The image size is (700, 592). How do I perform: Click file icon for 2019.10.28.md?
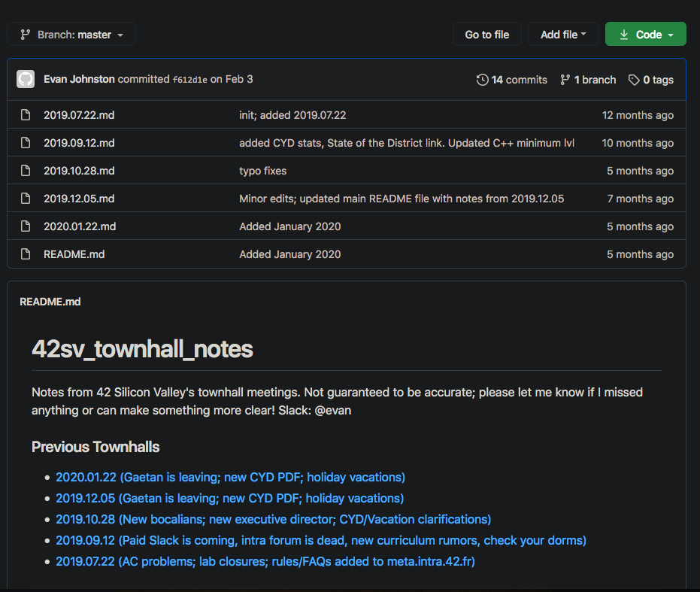(x=26, y=170)
